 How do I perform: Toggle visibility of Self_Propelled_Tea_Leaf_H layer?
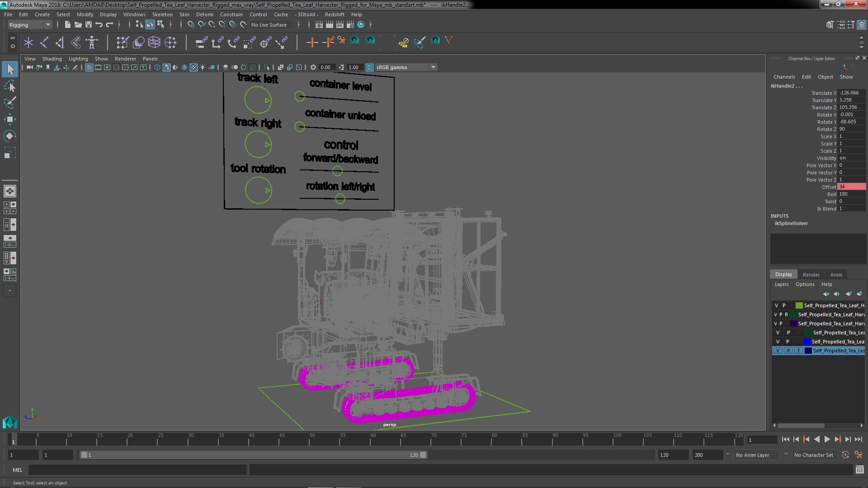pos(776,305)
